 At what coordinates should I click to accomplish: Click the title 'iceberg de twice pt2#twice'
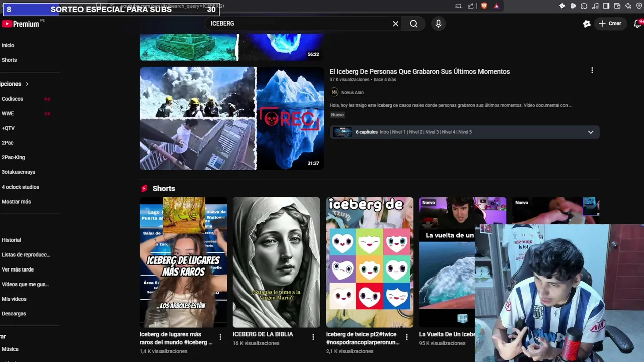(363, 338)
